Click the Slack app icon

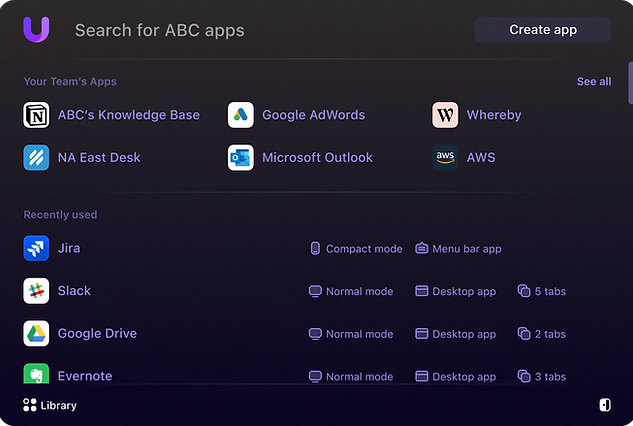[x=36, y=291]
